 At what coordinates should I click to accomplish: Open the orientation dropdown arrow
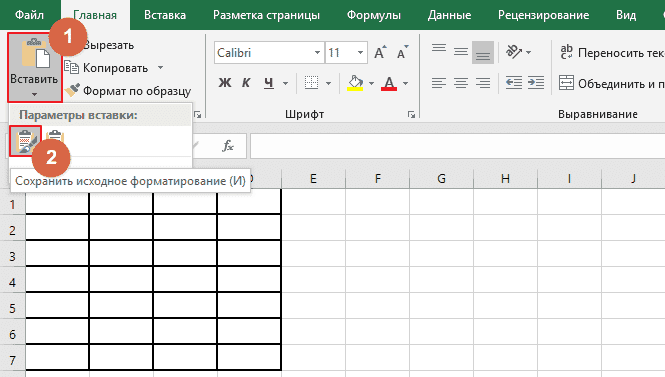tap(528, 53)
